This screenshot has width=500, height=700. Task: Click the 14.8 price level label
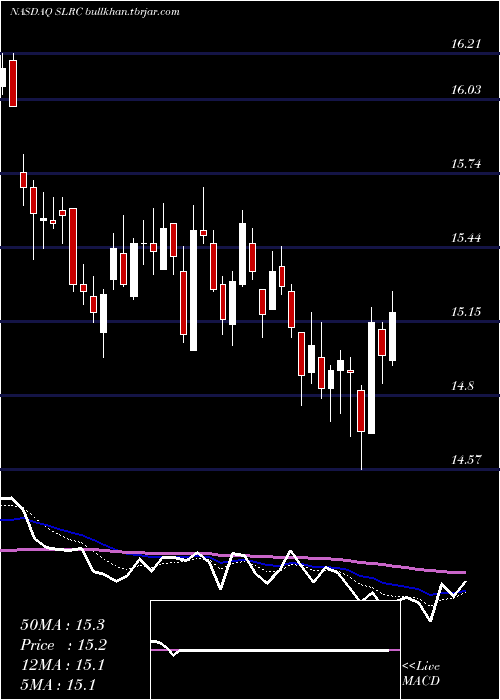pos(463,386)
